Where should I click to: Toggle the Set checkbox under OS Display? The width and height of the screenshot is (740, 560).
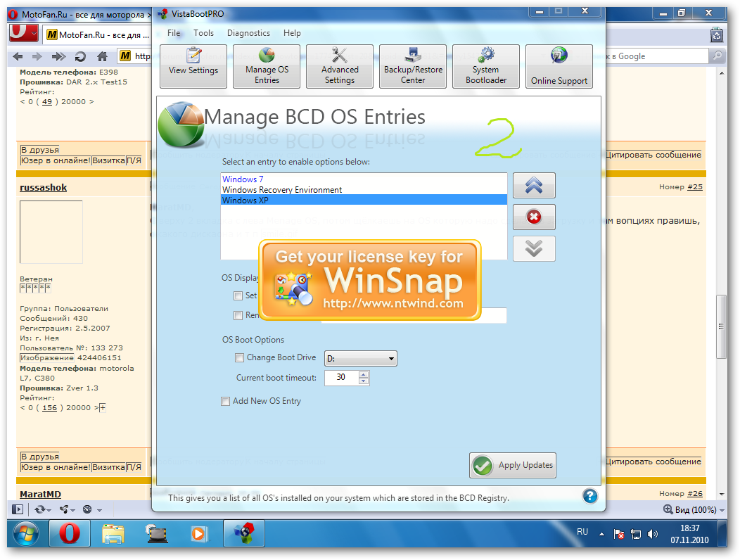pos(238,295)
